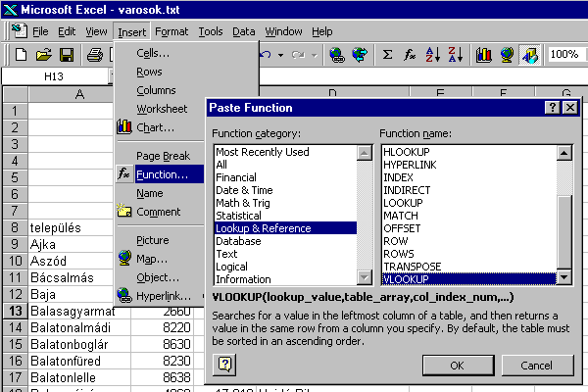Image resolution: width=588 pixels, height=392 pixels.
Task: Choose Comment from Insert menu
Action: 160,212
